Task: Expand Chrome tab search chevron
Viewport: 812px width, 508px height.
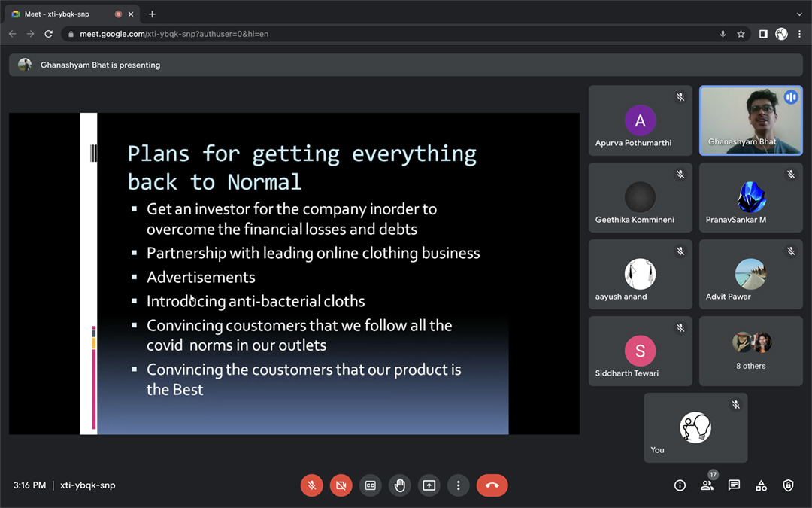Action: click(799, 14)
